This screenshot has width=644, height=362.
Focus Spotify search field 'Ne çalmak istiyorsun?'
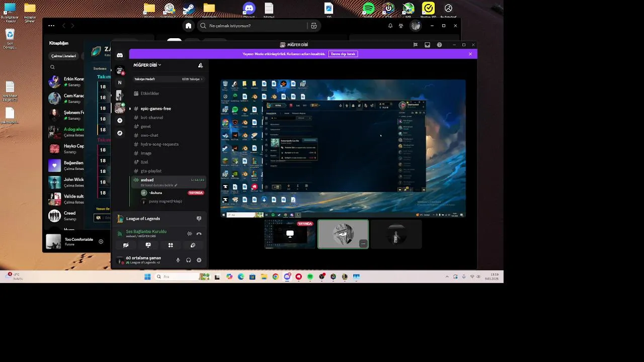252,26
